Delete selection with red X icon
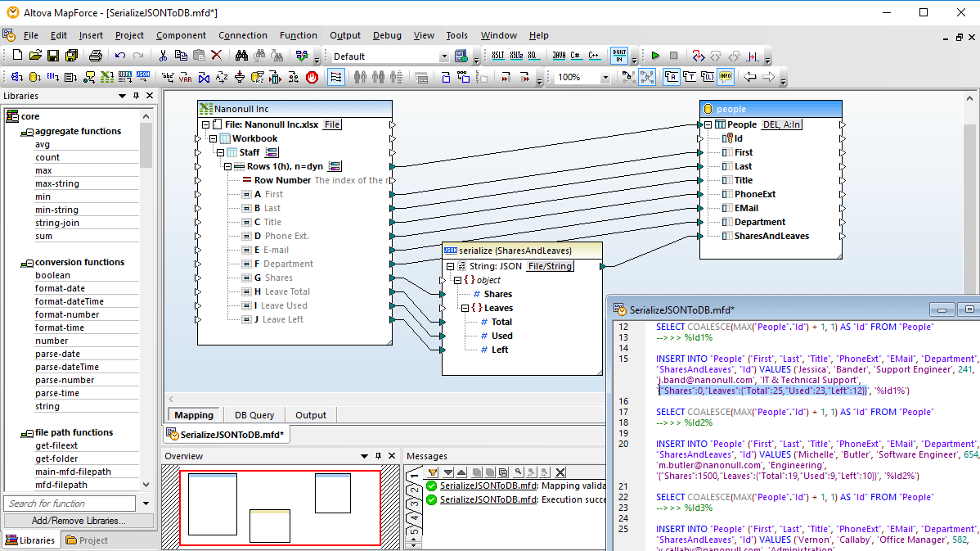The image size is (980, 551). pos(217,56)
